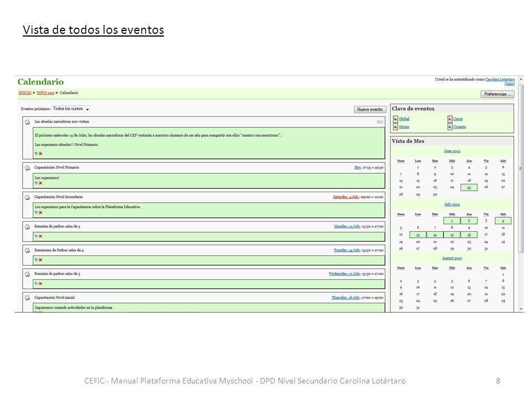The width and height of the screenshot is (532, 399).
Task: Edit the Reunión de padres salas de 5 event
Action: [x=37, y=236]
